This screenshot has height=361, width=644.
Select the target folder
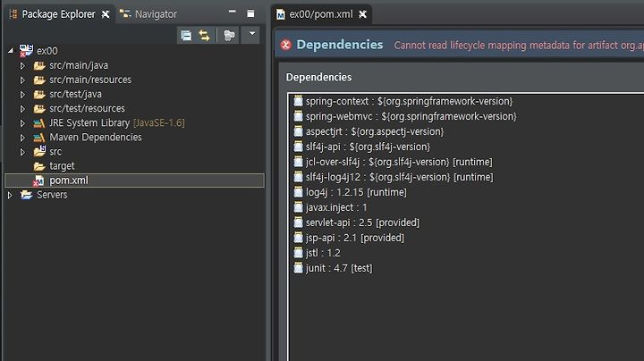pos(62,165)
